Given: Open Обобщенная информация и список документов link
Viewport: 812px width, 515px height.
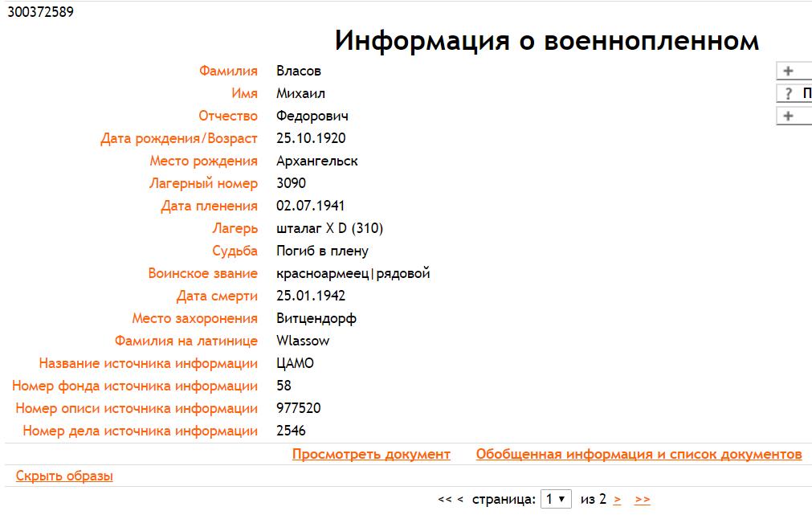Looking at the screenshot, I should tap(639, 454).
